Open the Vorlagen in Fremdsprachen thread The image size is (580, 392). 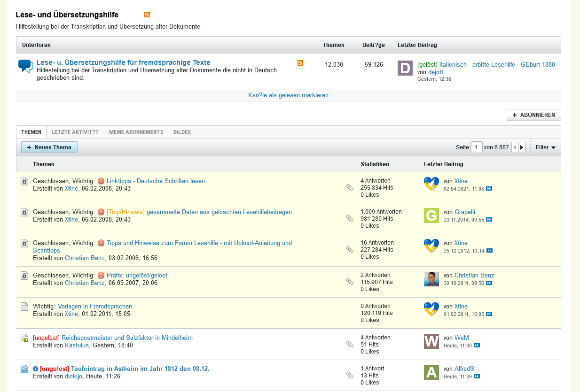[95, 307]
